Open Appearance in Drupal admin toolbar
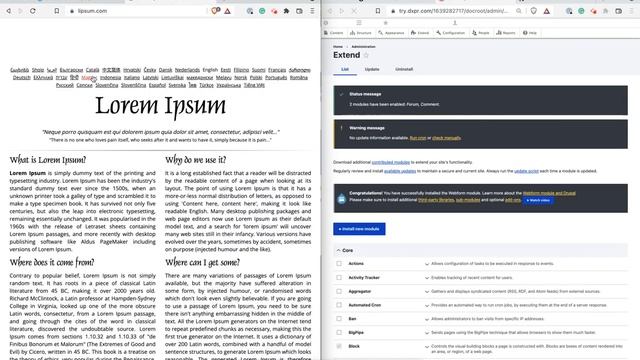The width and height of the screenshot is (640, 360). tap(391, 33)
